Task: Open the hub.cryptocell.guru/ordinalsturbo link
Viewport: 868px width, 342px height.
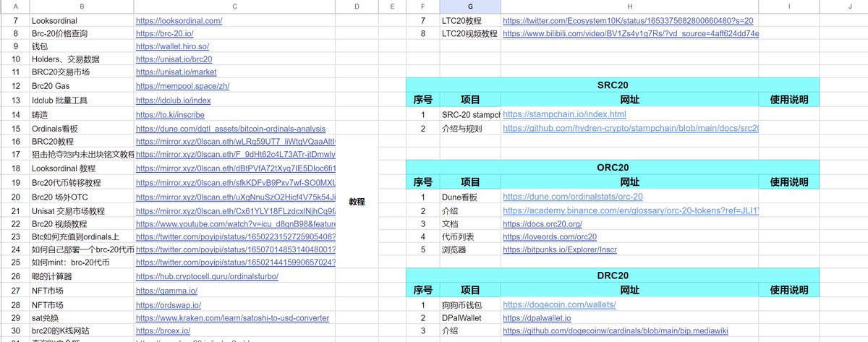Action: click(207, 276)
